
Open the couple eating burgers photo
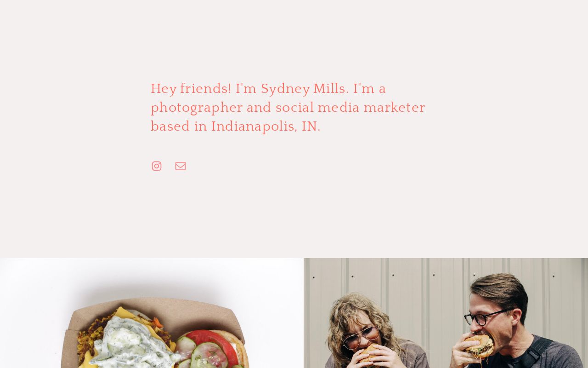pyautogui.click(x=446, y=313)
